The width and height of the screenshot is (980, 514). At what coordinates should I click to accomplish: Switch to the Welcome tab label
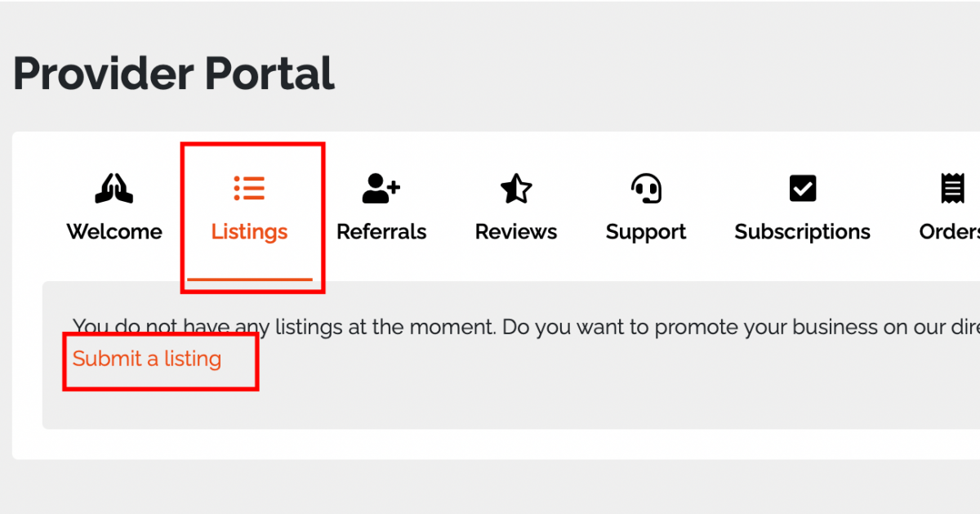click(x=114, y=232)
